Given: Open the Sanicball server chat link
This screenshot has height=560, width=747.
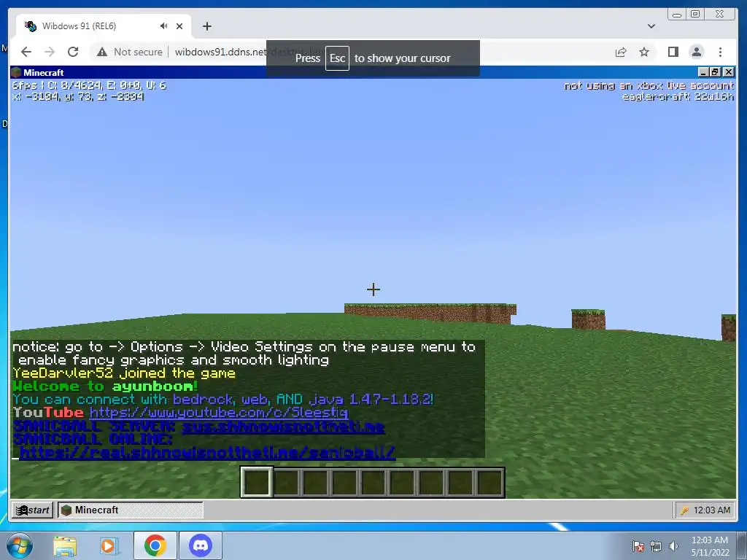Looking at the screenshot, I should pos(283,426).
